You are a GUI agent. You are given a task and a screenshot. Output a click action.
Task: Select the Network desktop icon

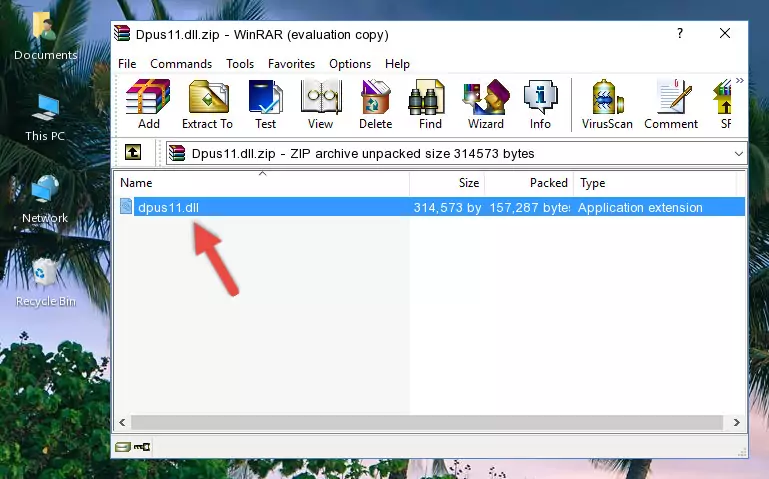(45, 199)
